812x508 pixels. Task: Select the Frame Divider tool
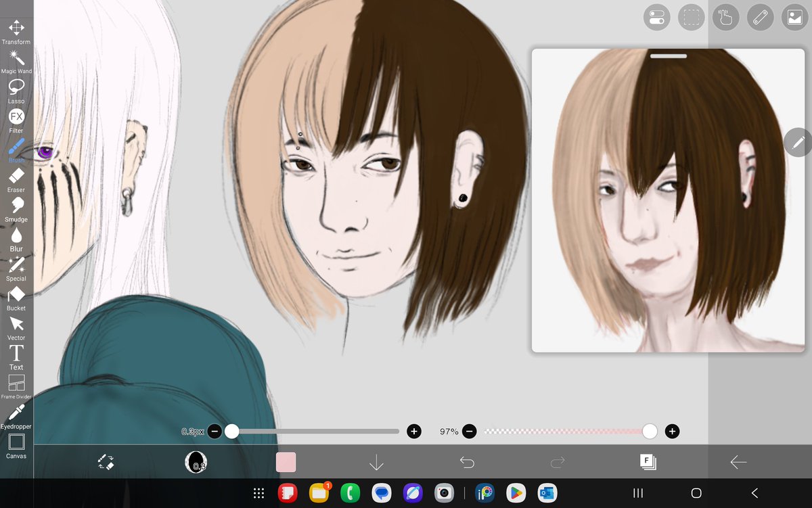coord(16,387)
